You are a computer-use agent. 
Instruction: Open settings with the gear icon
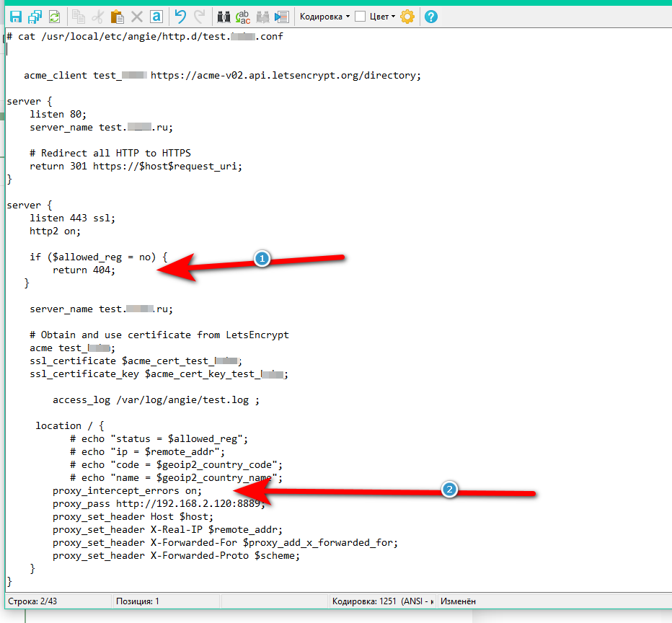tap(407, 17)
